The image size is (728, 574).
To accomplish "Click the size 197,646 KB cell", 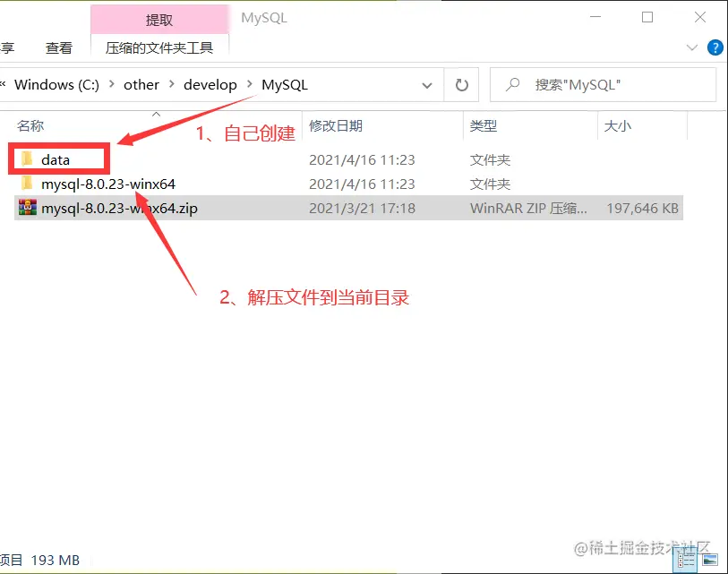I will [643, 208].
